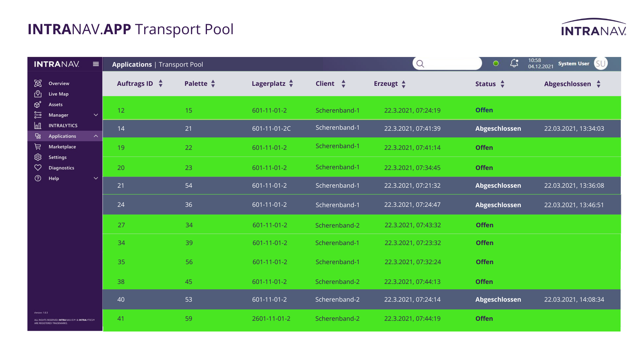Click created time 07:24:19 cell
This screenshot has width=644, height=362.
pyautogui.click(x=412, y=110)
